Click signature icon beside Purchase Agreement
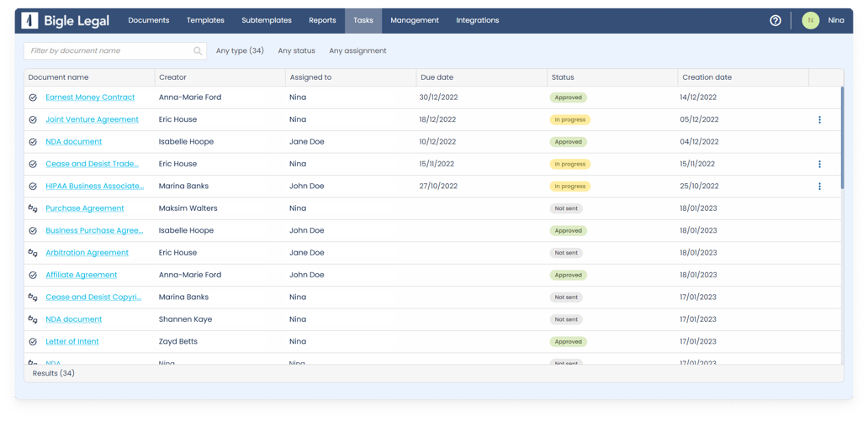 [x=33, y=208]
